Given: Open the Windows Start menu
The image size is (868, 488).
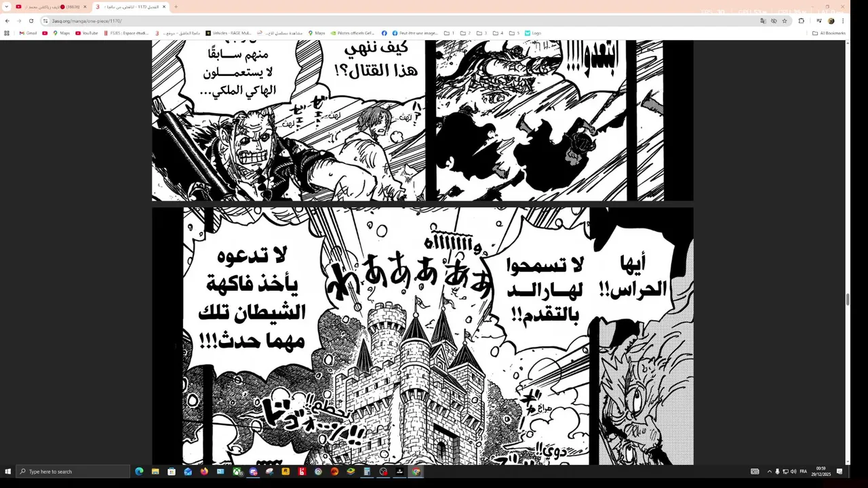Looking at the screenshot, I should [7, 472].
